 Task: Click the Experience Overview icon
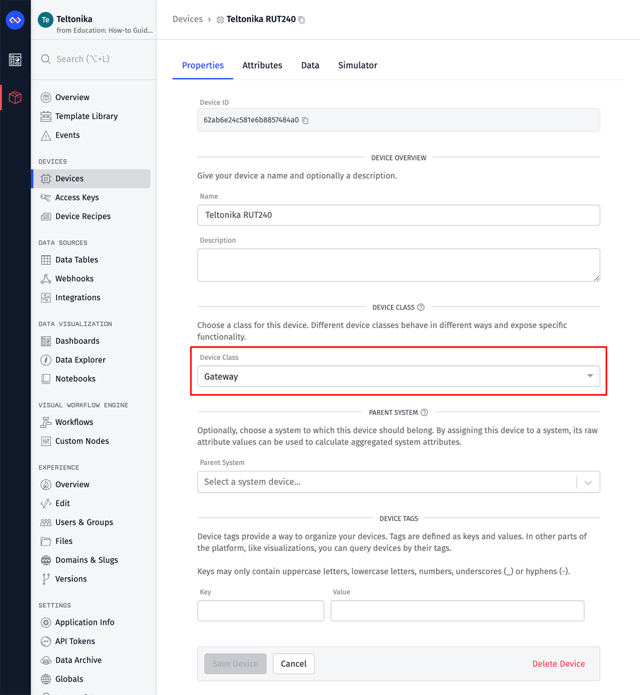click(x=46, y=484)
